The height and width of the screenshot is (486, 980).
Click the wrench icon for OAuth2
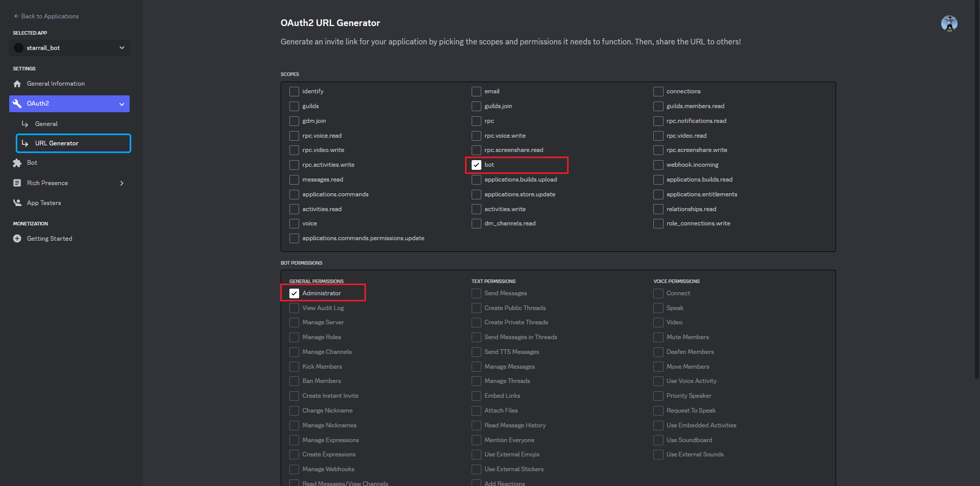[x=17, y=104]
